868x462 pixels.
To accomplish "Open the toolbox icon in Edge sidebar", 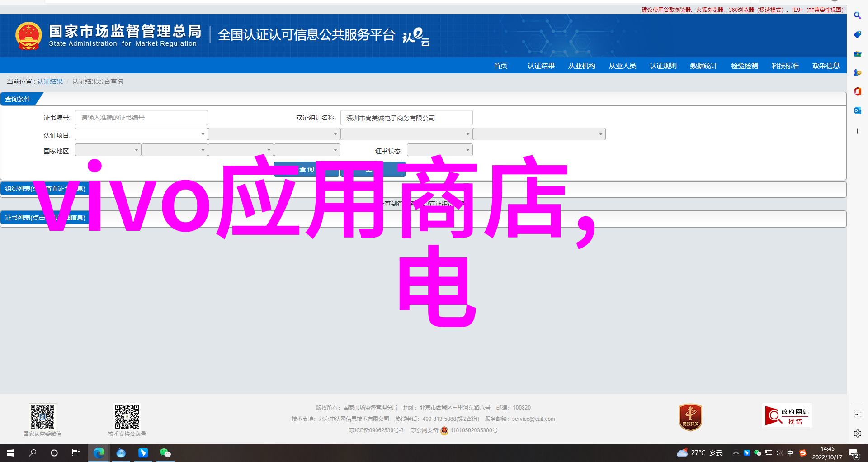I will click(857, 53).
